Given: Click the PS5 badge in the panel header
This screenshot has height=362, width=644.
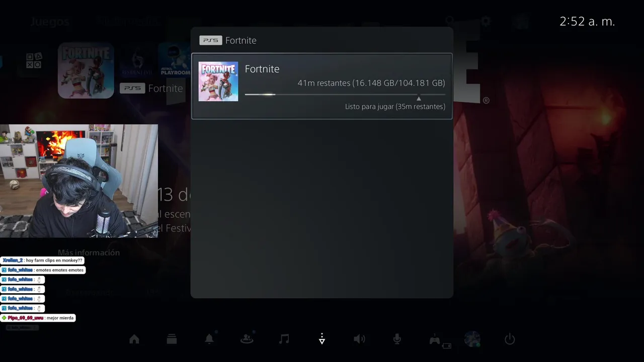Looking at the screenshot, I should tap(210, 40).
